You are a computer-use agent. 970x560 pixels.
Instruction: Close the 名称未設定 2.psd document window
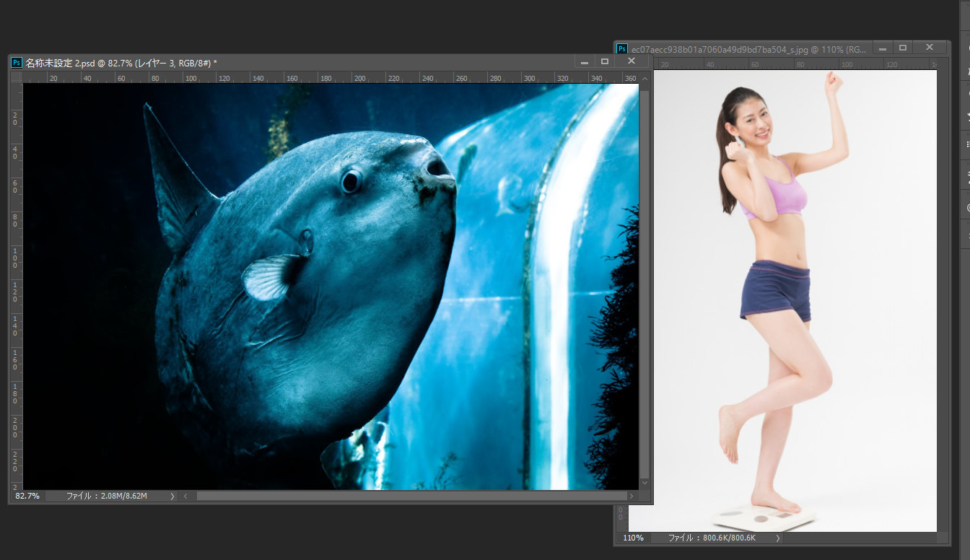tap(632, 62)
